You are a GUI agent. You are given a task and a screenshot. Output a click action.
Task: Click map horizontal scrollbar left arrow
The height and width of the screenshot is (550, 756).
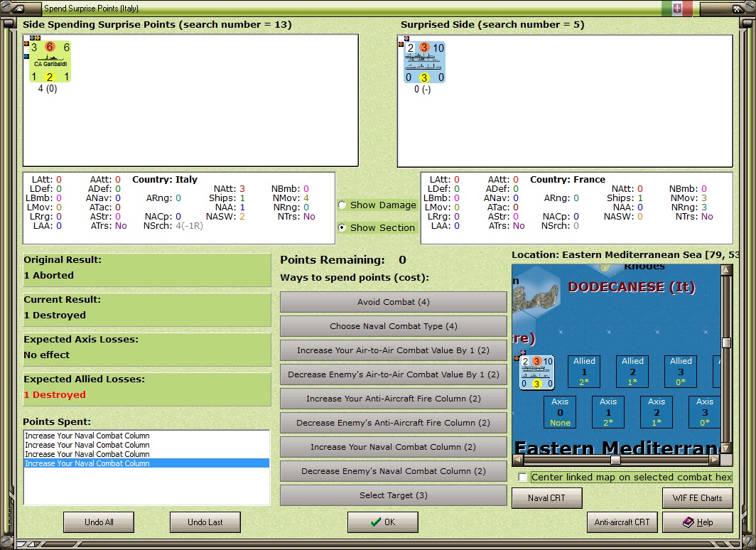pos(517,459)
